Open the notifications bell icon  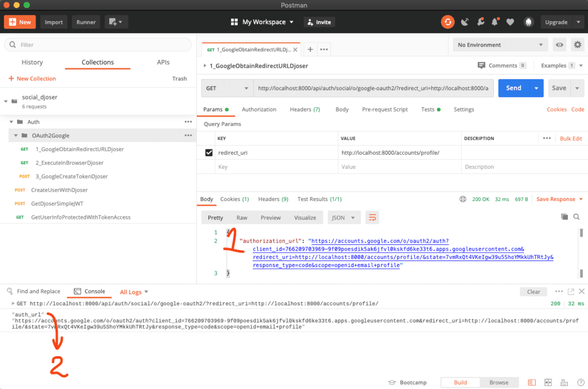495,22
